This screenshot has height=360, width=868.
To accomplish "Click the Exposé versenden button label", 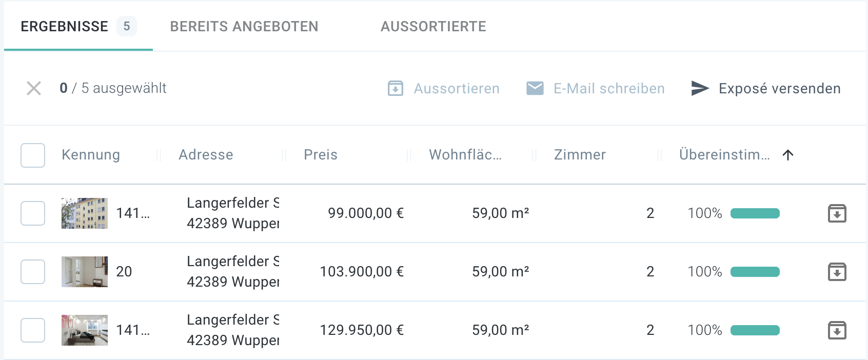I will pos(779,89).
